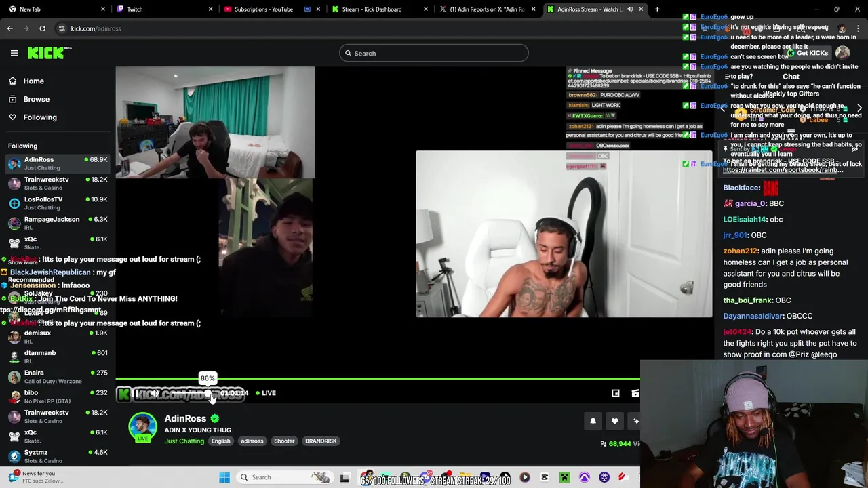Click the Kick search box
868x488 pixels.
point(433,53)
